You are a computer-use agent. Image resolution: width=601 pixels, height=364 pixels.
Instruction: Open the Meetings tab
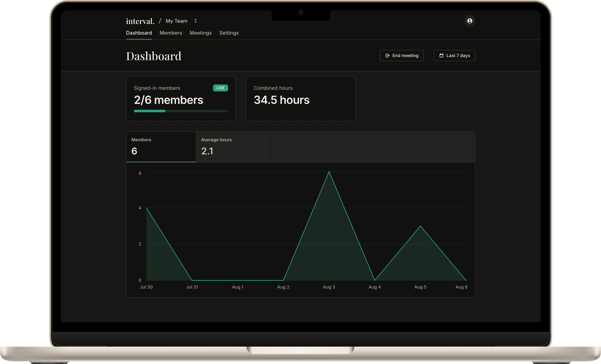click(200, 33)
